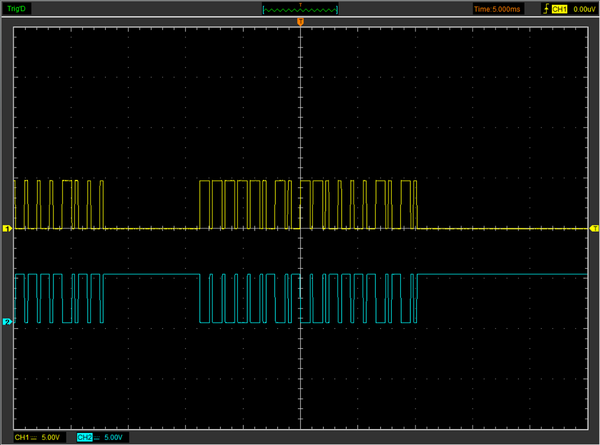Image resolution: width=600 pixels, height=445 pixels.
Task: Click the Trig'D trigger status indicator
Action: (16, 8)
